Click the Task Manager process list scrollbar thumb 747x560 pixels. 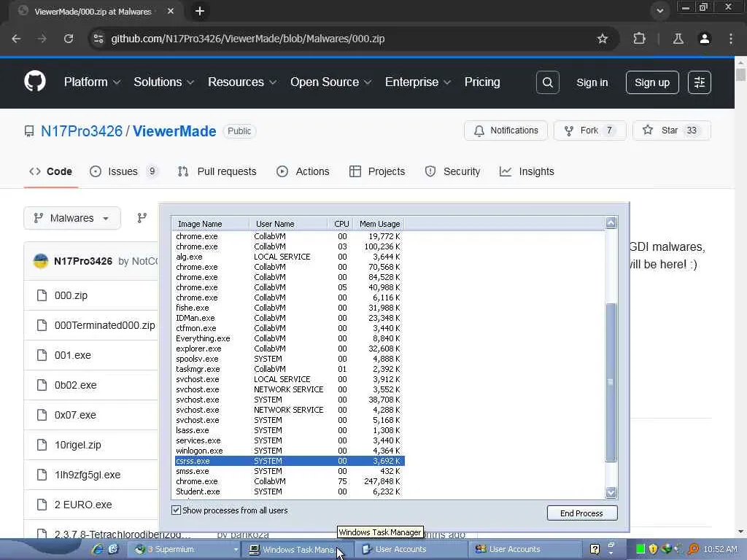click(x=611, y=382)
